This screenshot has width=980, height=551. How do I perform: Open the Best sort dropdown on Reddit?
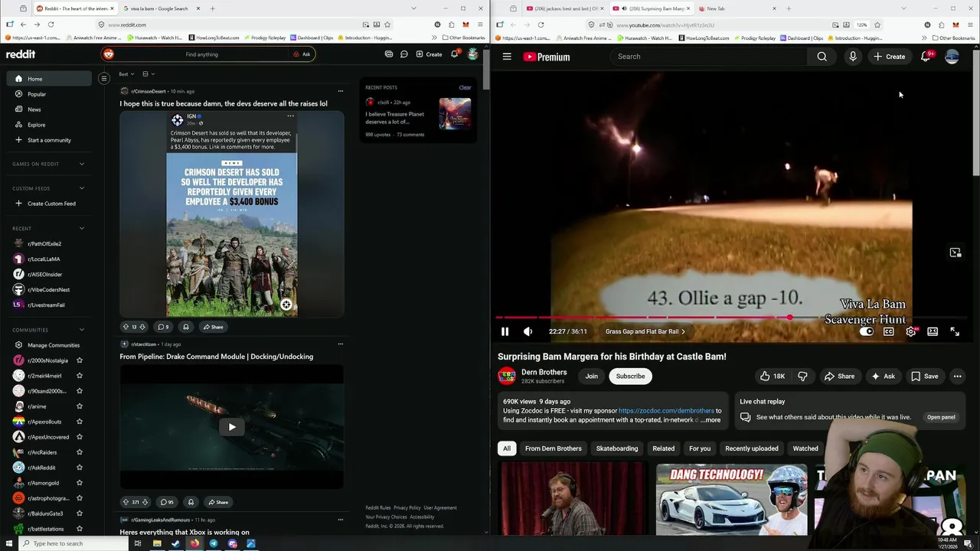click(x=126, y=74)
